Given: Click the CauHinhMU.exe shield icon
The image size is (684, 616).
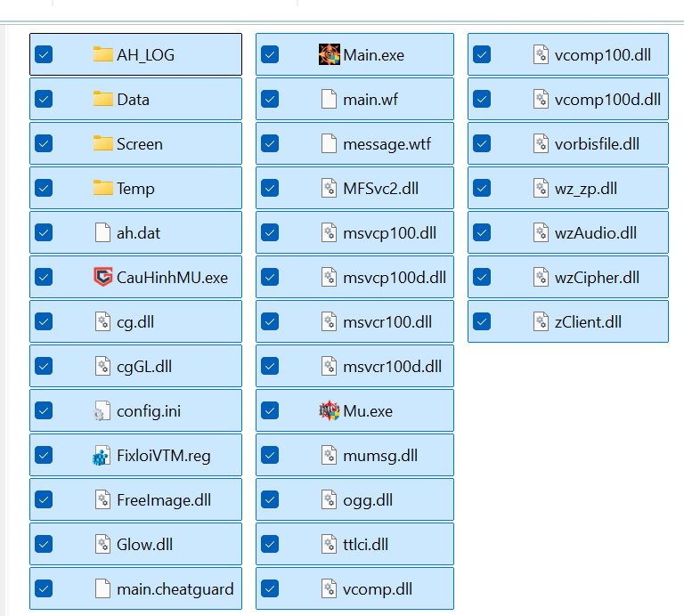Looking at the screenshot, I should pyautogui.click(x=102, y=277).
